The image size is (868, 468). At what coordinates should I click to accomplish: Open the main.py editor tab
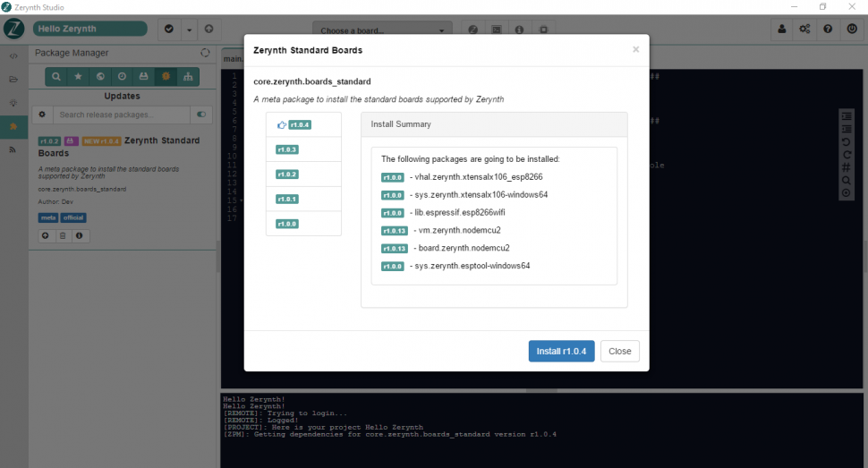click(x=233, y=59)
